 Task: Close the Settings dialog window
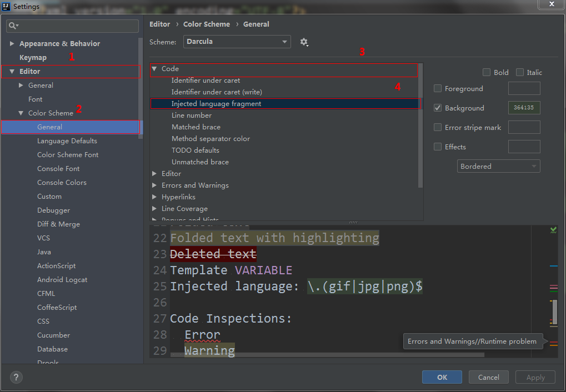click(552, 4)
